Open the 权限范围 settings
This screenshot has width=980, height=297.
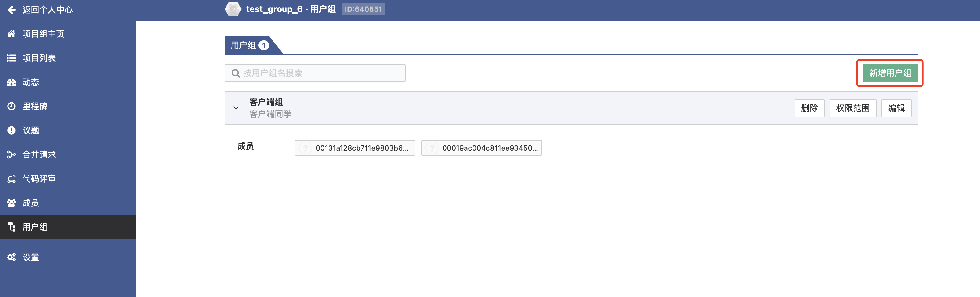[x=852, y=108]
